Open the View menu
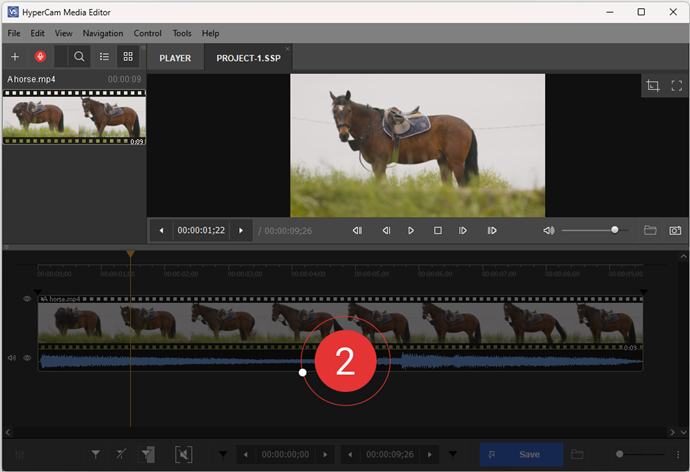The width and height of the screenshot is (690, 472). coord(63,33)
